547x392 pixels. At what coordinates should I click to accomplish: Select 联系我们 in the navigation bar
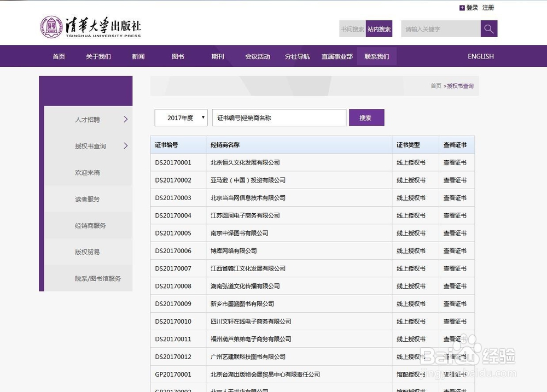376,56
